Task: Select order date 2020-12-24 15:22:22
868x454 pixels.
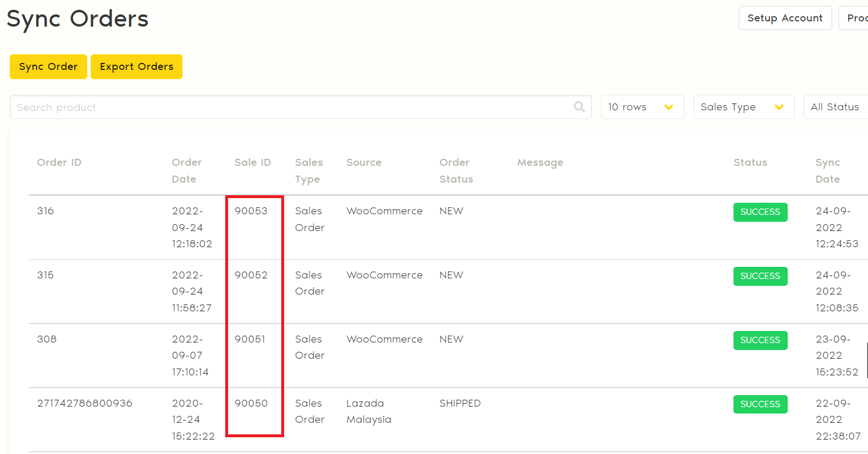Action: [193, 420]
